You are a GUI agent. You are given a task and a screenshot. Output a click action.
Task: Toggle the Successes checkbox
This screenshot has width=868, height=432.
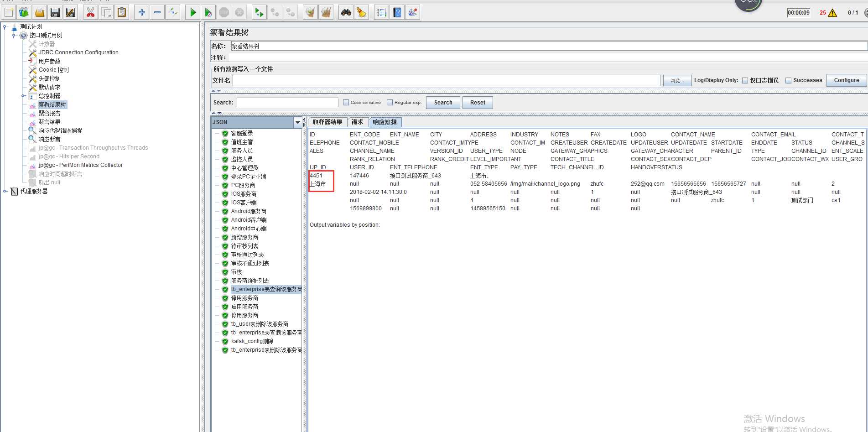(x=788, y=80)
